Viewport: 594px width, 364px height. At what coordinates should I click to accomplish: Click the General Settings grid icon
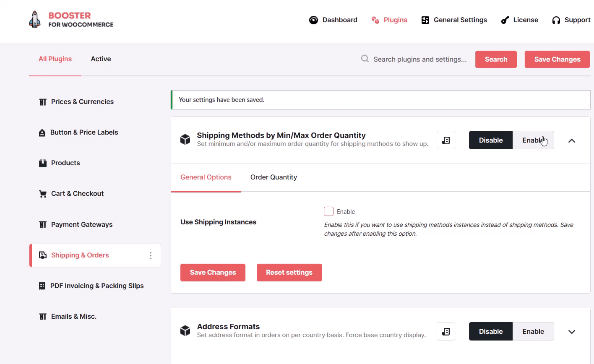(x=425, y=20)
